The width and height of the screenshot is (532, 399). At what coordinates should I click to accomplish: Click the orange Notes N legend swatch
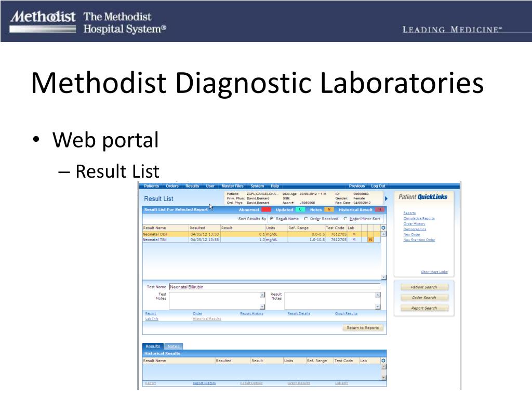pos(329,210)
